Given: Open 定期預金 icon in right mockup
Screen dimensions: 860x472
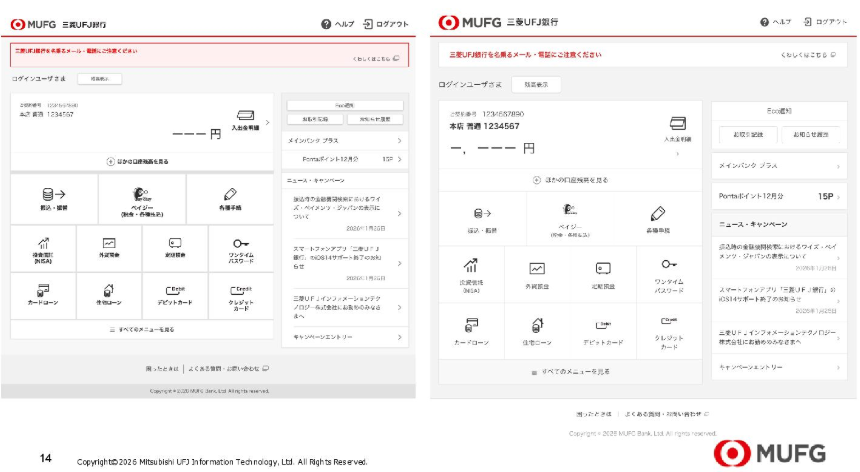Looking at the screenshot, I should [603, 268].
